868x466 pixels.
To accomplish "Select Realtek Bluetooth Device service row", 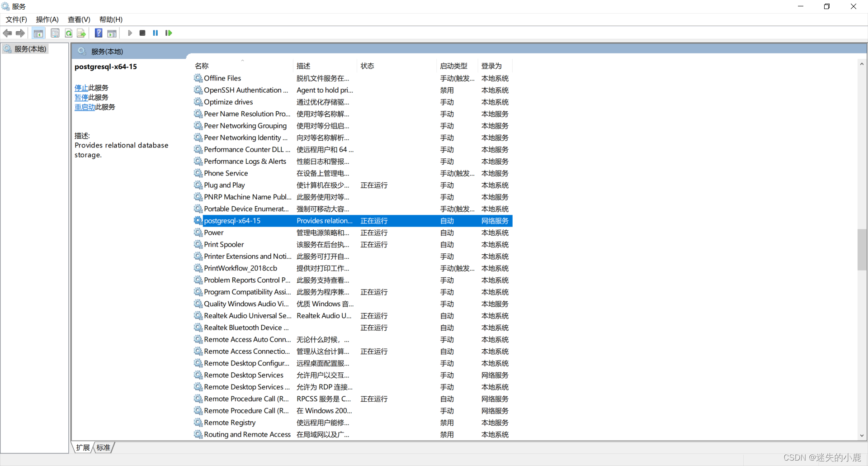I will (353, 328).
